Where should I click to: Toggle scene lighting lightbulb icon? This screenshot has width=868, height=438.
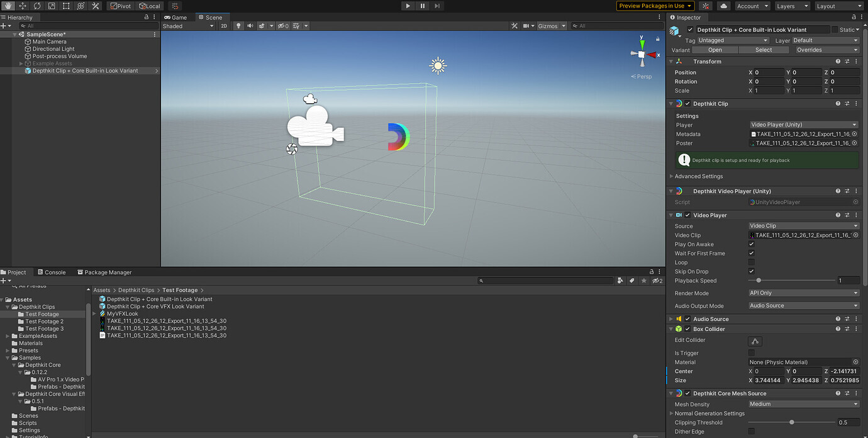tap(238, 26)
